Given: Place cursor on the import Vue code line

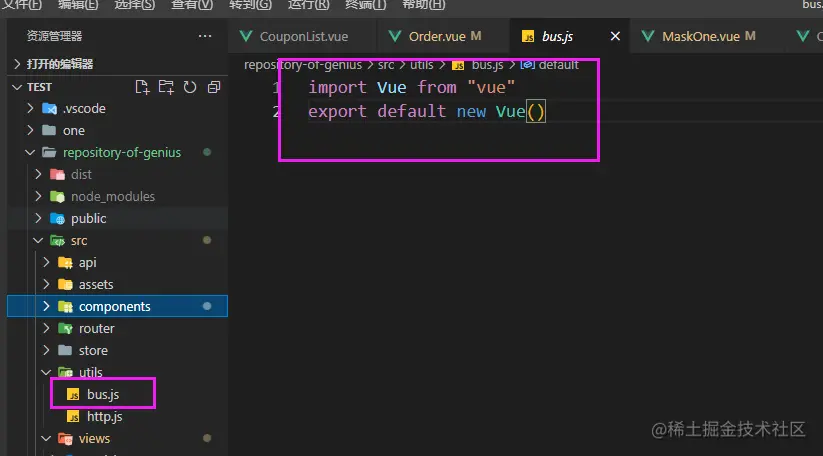Looking at the screenshot, I should coord(412,87).
